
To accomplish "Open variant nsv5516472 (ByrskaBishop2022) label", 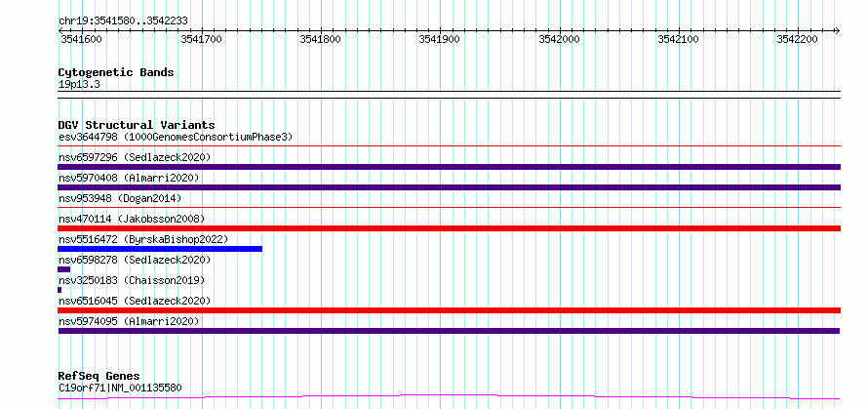I will 143,239.
